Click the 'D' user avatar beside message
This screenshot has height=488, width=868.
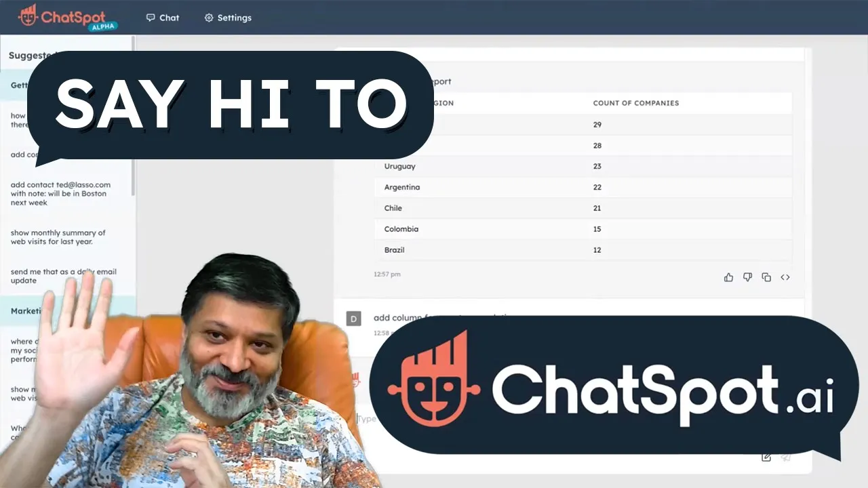353,319
